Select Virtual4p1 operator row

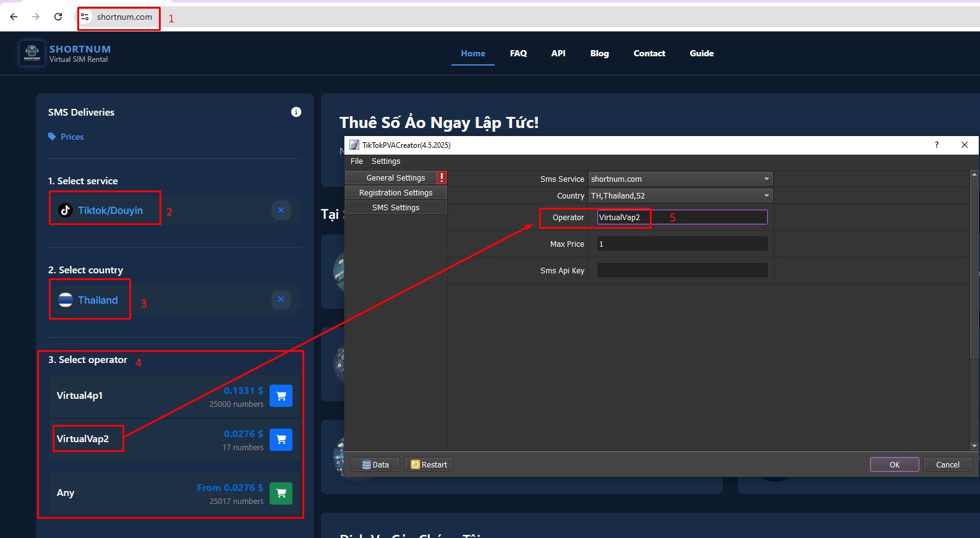(x=174, y=396)
